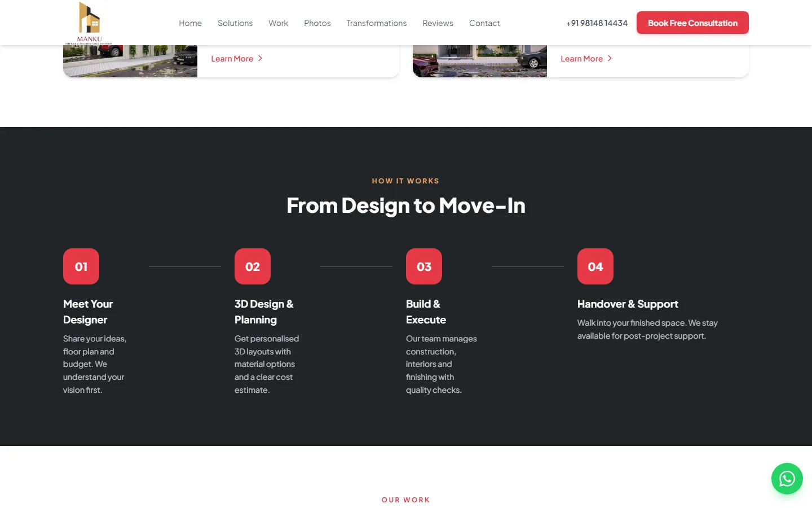This screenshot has height=508, width=812.
Task: Select the red 02 step badge
Action: click(x=253, y=266)
